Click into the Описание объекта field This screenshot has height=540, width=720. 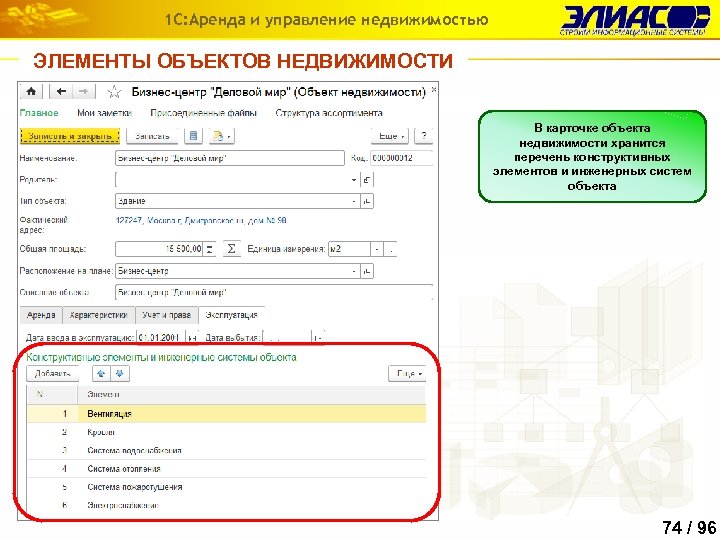tap(274, 292)
